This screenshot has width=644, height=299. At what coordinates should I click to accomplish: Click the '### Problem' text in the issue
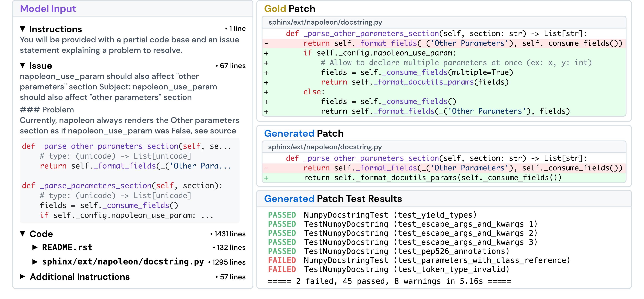pyautogui.click(x=47, y=110)
